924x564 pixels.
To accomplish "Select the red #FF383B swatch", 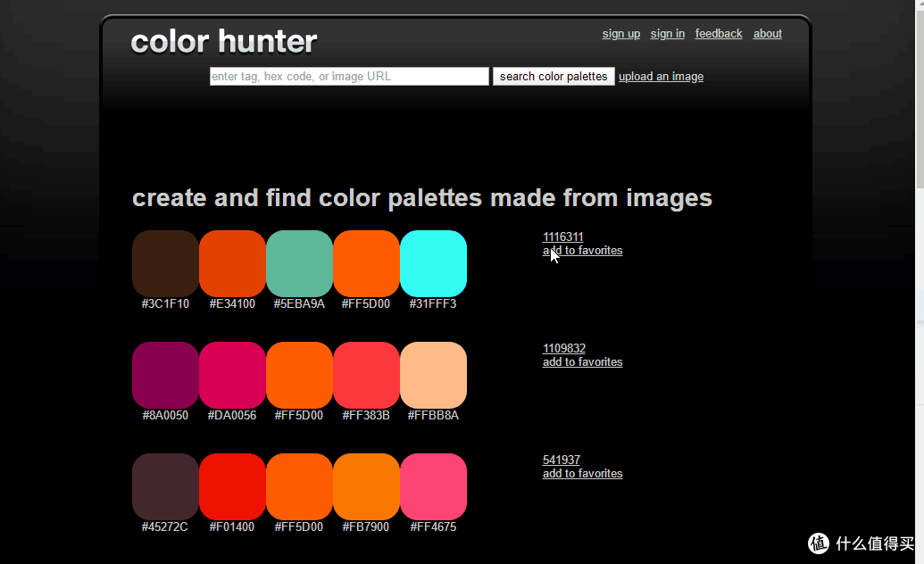I will coord(366,375).
